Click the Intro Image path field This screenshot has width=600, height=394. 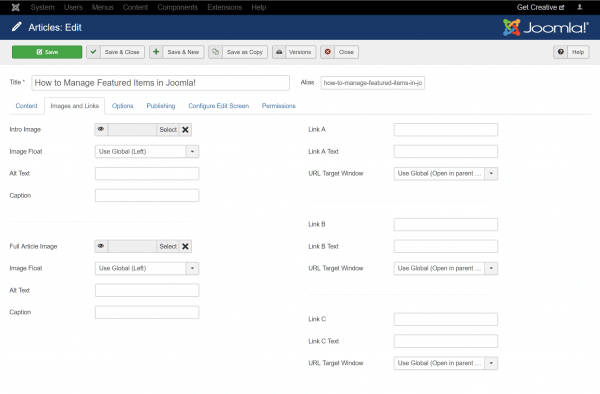point(132,130)
